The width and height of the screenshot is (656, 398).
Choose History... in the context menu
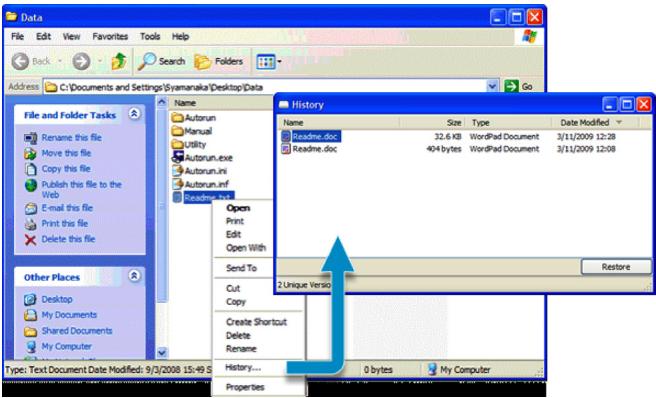pos(243,367)
